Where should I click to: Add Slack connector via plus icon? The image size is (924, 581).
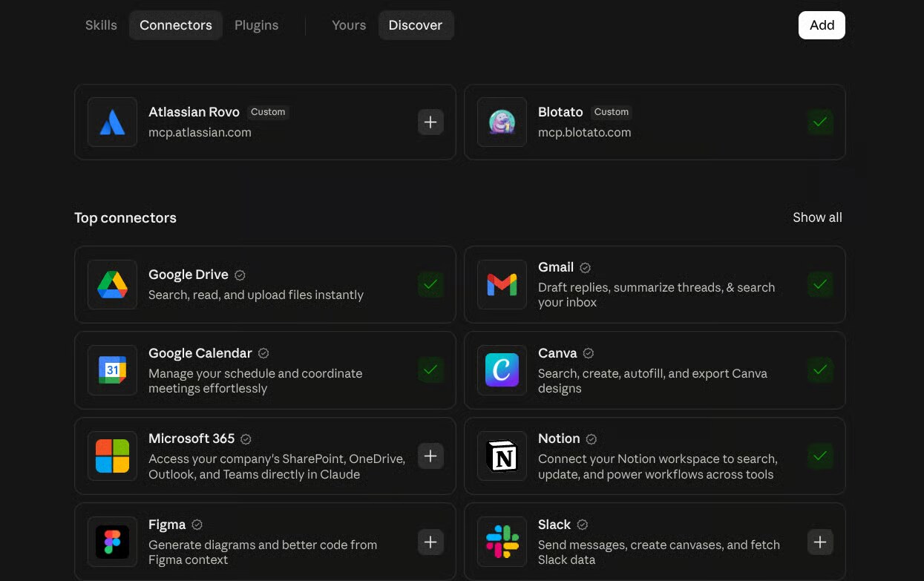820,542
